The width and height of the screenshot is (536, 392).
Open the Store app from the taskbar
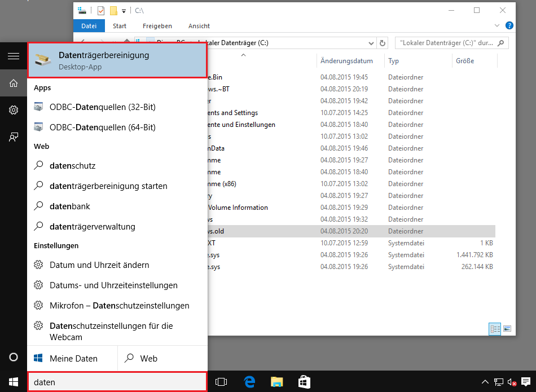pos(304,382)
